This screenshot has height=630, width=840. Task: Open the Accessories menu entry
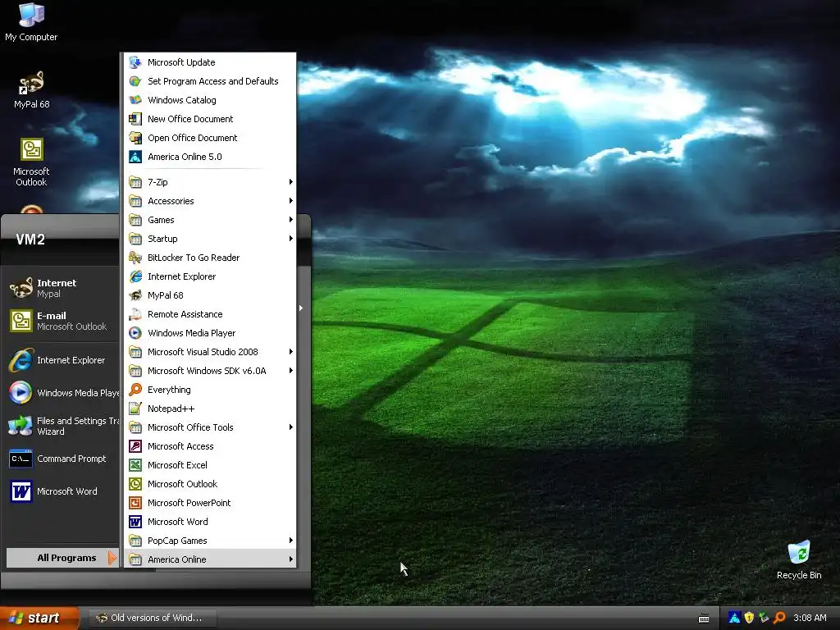[x=210, y=201]
